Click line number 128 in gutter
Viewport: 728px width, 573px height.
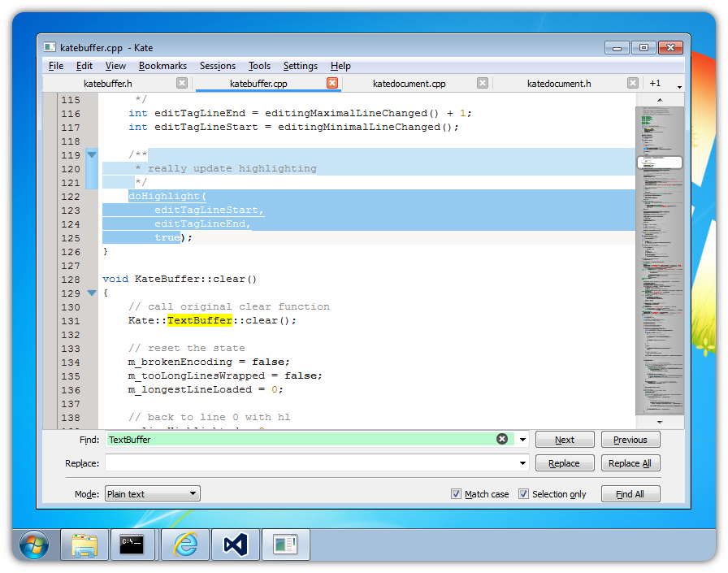(71, 280)
